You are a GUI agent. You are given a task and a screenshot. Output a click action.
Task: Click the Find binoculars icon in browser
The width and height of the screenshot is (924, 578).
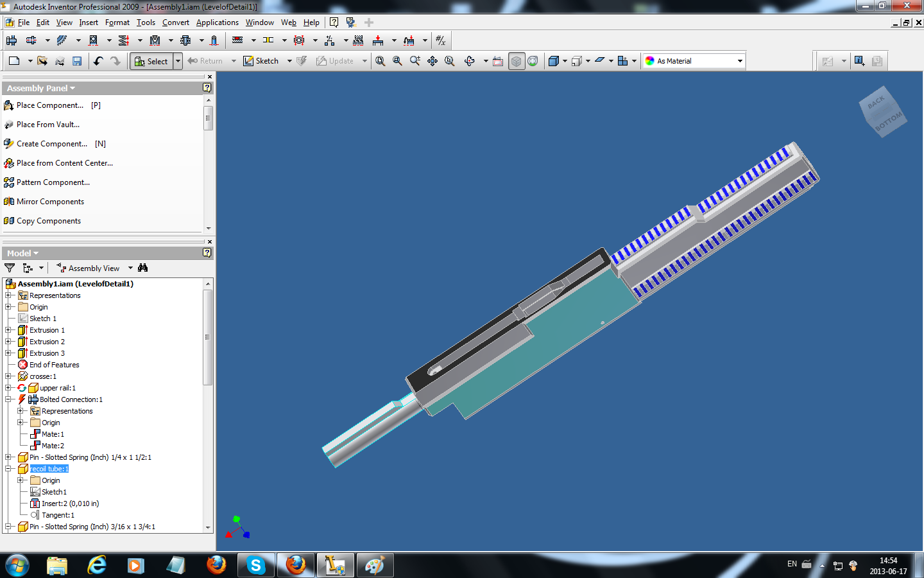142,268
